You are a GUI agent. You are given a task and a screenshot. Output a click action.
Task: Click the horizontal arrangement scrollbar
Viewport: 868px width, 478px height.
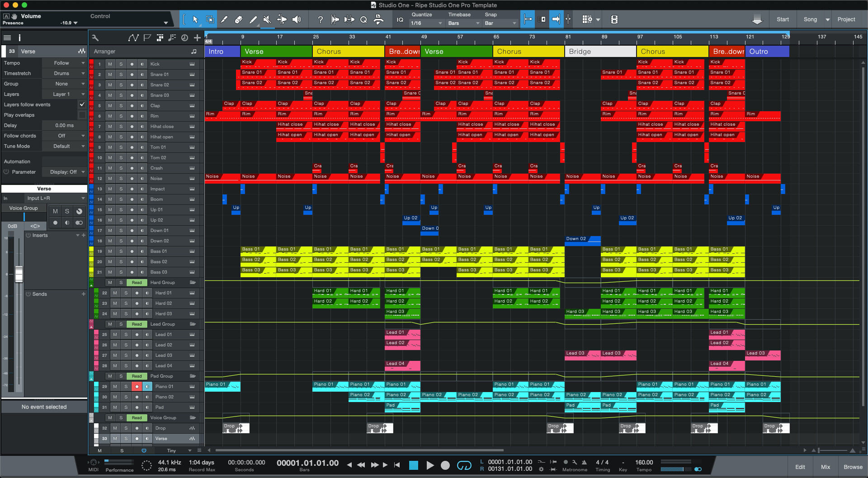click(x=359, y=450)
